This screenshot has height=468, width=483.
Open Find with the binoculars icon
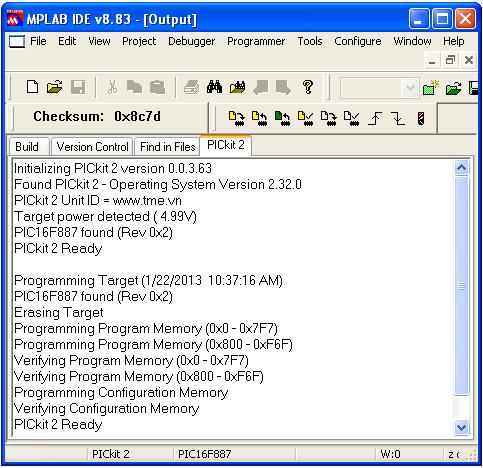[x=214, y=87]
